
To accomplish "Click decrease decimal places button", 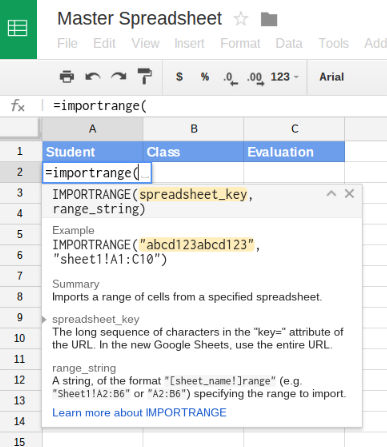I will tap(231, 78).
